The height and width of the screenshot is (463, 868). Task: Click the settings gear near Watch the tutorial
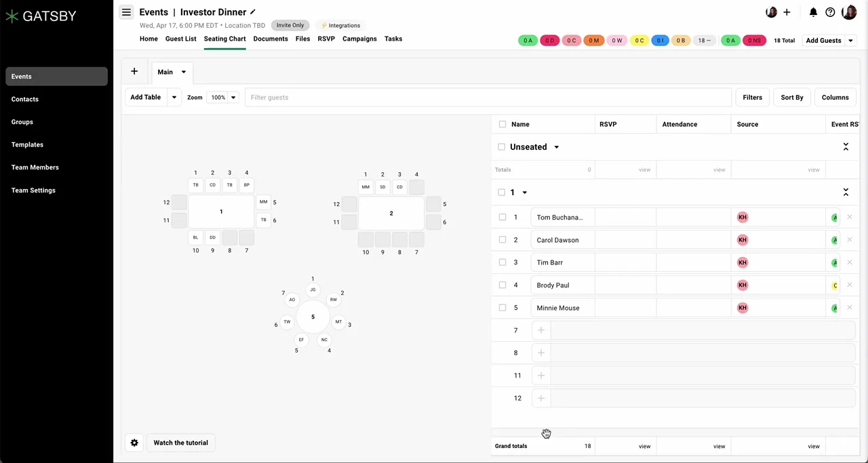pos(134,442)
